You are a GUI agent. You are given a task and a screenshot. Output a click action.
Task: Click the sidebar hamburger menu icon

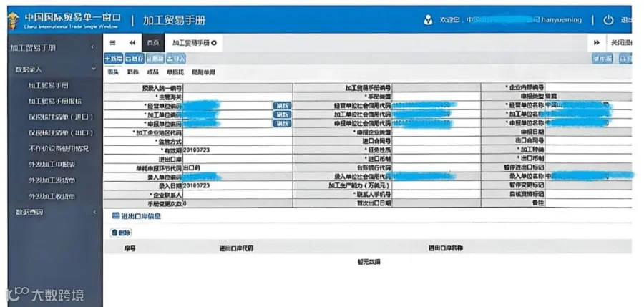click(x=113, y=43)
